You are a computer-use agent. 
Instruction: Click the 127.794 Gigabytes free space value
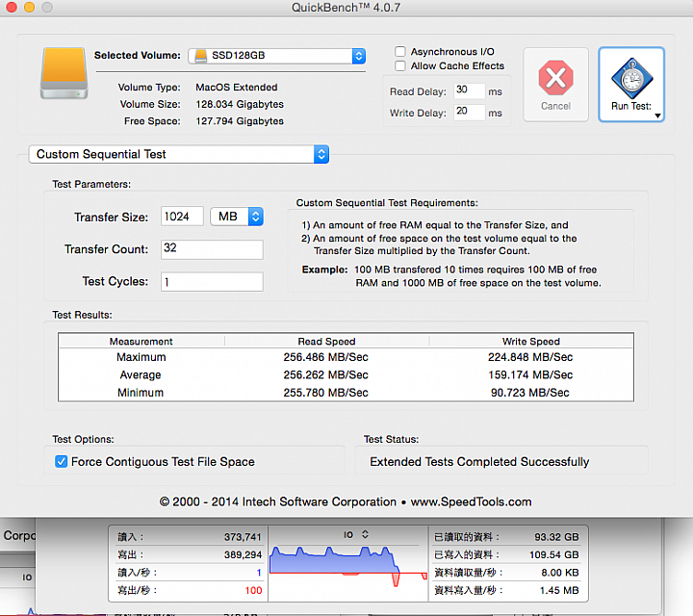[x=240, y=121]
